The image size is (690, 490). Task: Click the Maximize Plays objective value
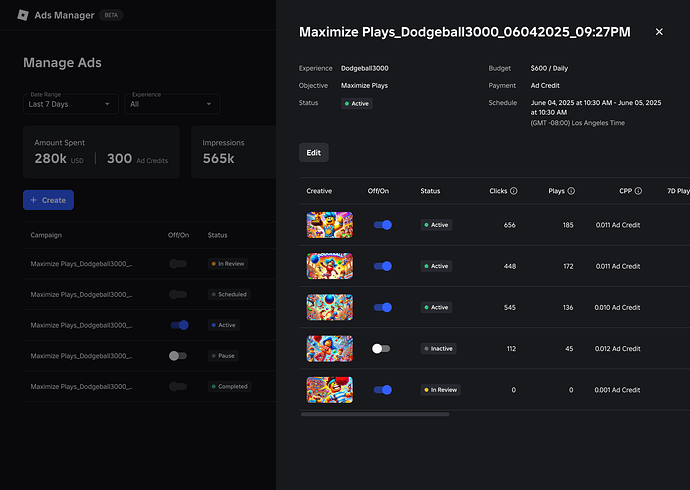(x=364, y=85)
